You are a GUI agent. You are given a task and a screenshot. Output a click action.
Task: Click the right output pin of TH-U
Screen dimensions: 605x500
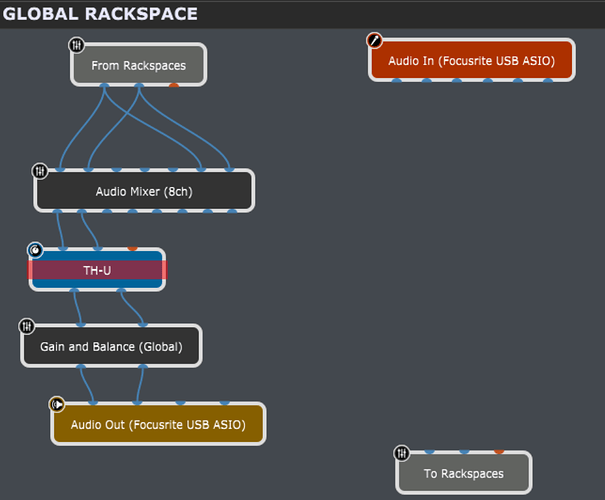(121, 291)
